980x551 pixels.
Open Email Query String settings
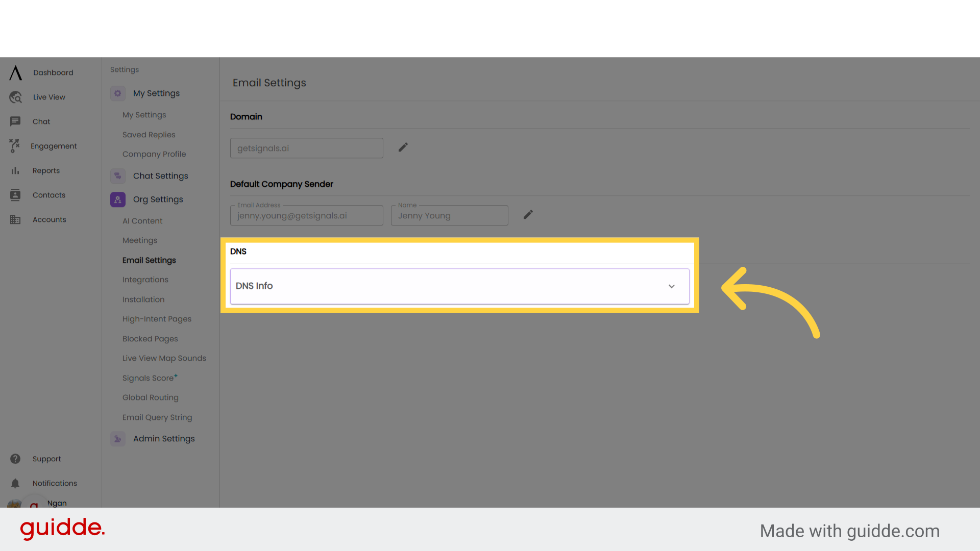157,417
